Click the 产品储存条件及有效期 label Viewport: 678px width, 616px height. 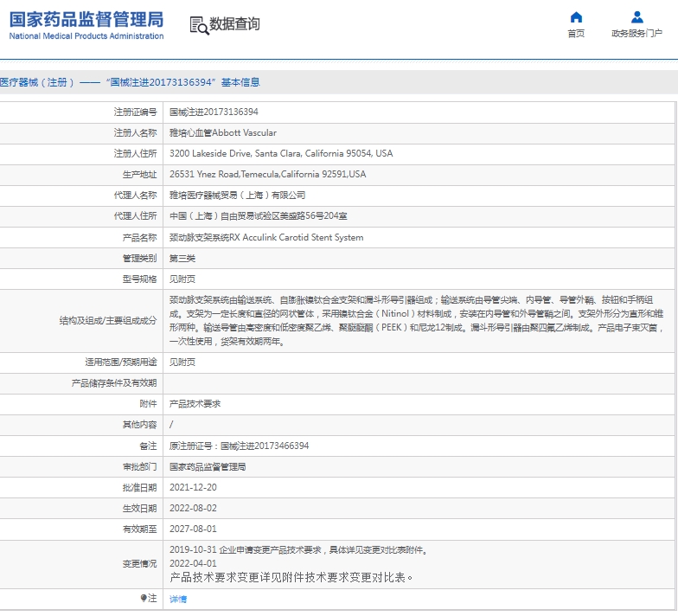[x=114, y=383]
